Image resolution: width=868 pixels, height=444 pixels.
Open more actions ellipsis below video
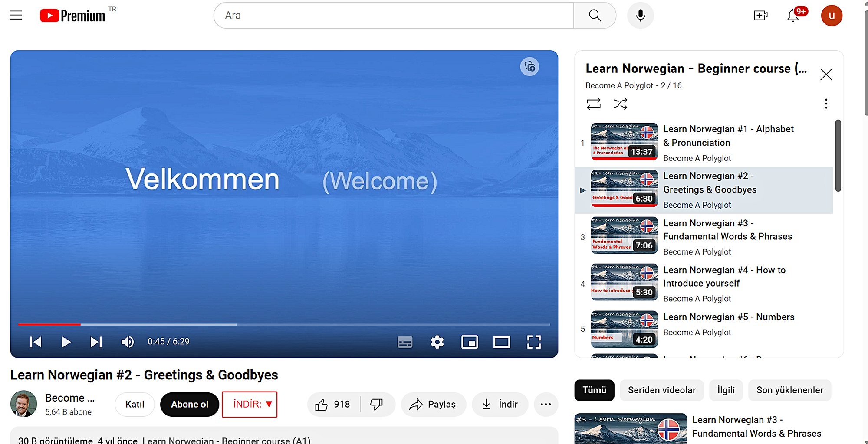(x=546, y=404)
